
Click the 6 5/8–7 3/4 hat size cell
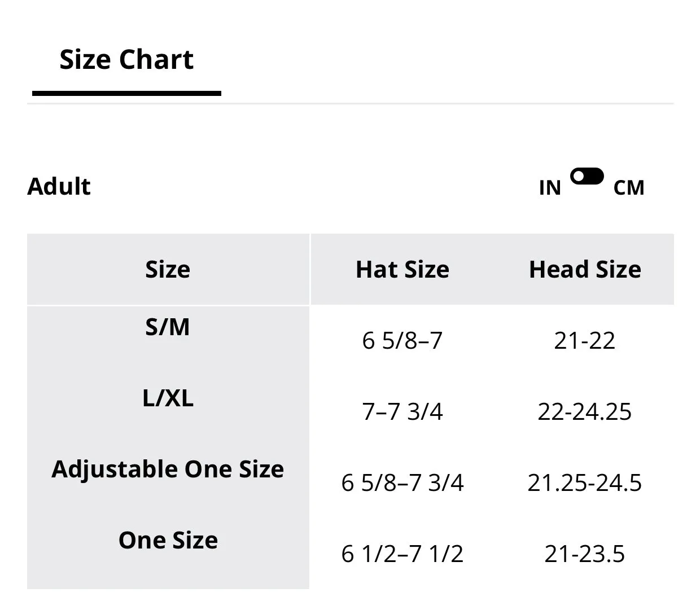tap(403, 482)
